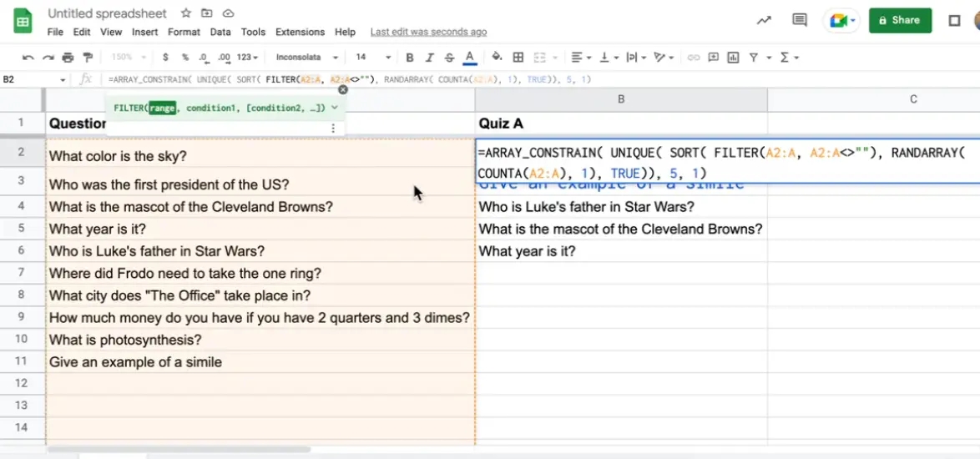Image resolution: width=980 pixels, height=459 pixels.
Task: Open the Extensions menu
Action: pos(300,32)
